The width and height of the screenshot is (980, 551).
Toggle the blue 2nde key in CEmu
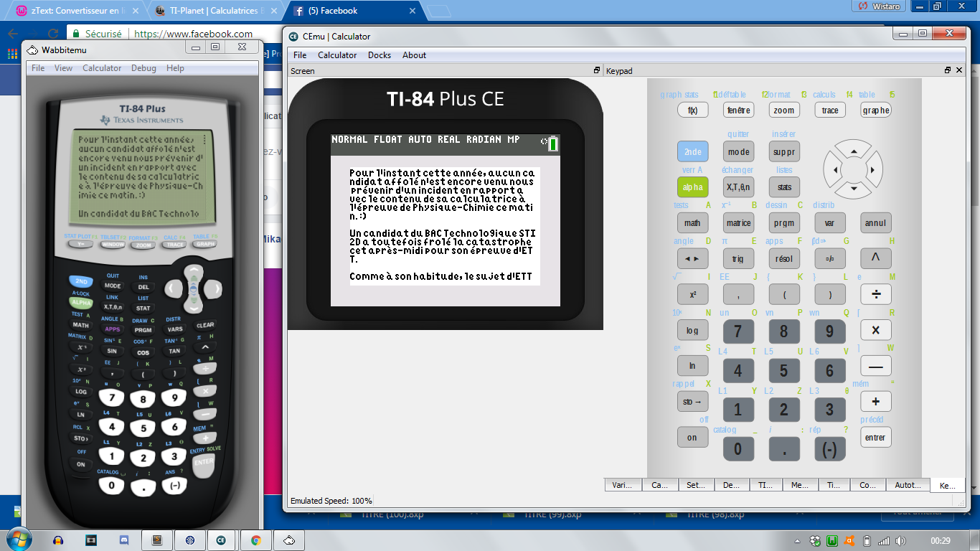[693, 151]
